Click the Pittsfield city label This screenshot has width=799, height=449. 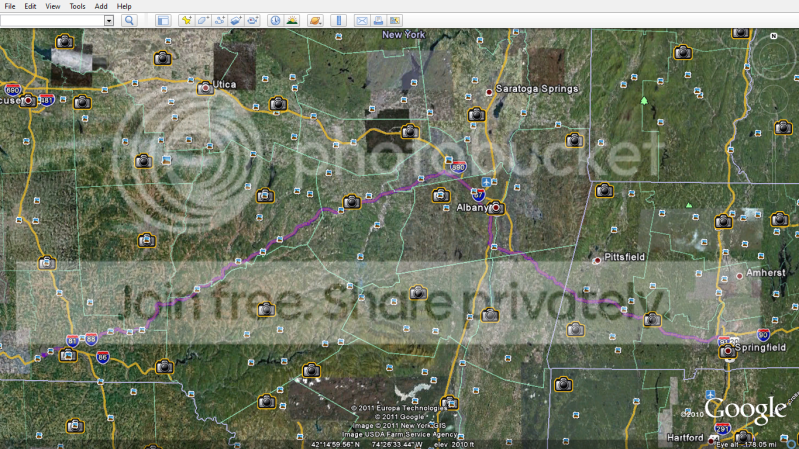[624, 257]
